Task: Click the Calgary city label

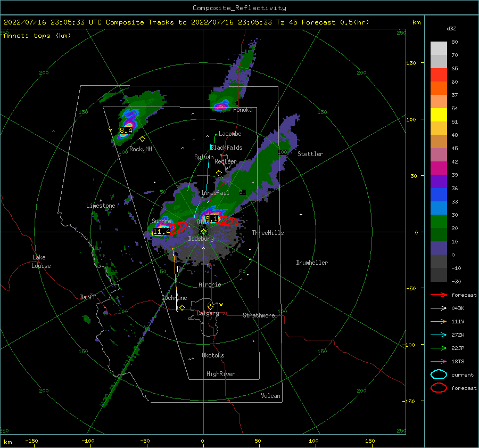Action: pyautogui.click(x=208, y=313)
